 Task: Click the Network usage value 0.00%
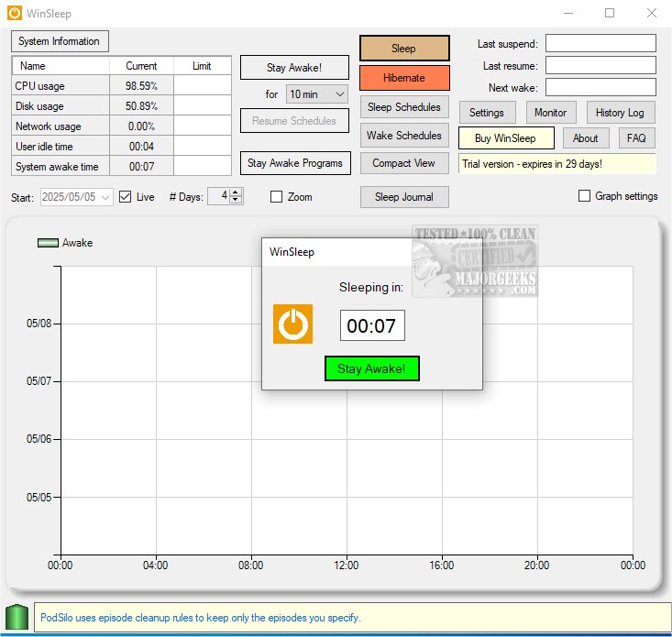(141, 126)
